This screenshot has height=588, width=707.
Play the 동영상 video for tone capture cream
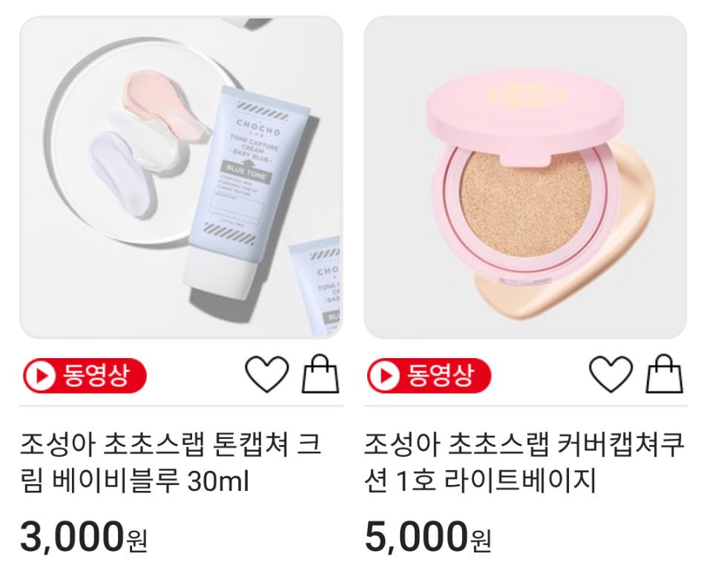tap(85, 375)
